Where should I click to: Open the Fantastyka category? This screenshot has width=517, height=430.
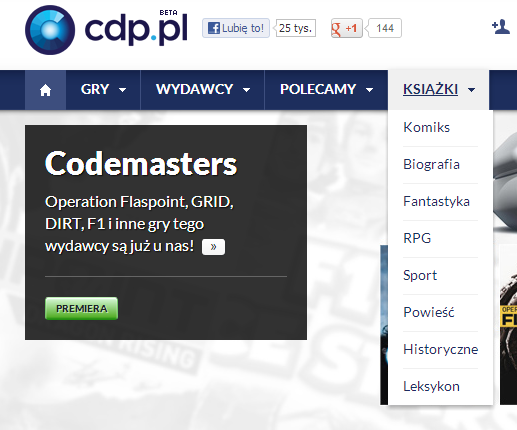pos(436,201)
